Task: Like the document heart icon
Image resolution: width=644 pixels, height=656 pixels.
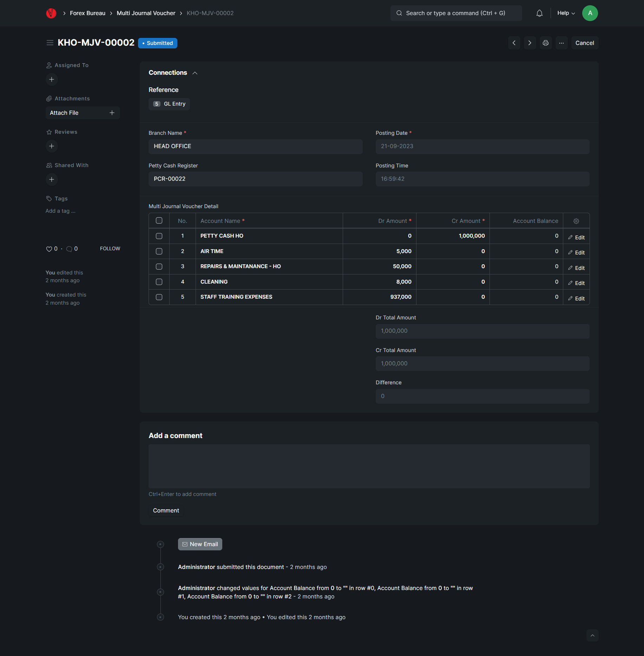Action: (49, 249)
